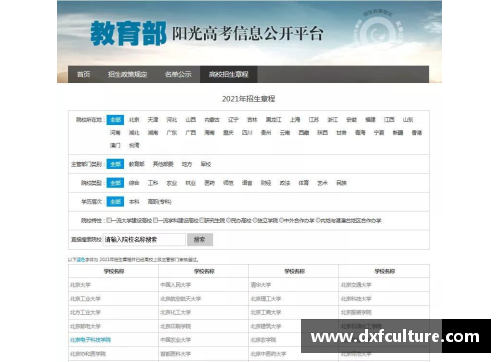
Task: Select 全部 in the 院校类型 row
Action: tap(115, 183)
